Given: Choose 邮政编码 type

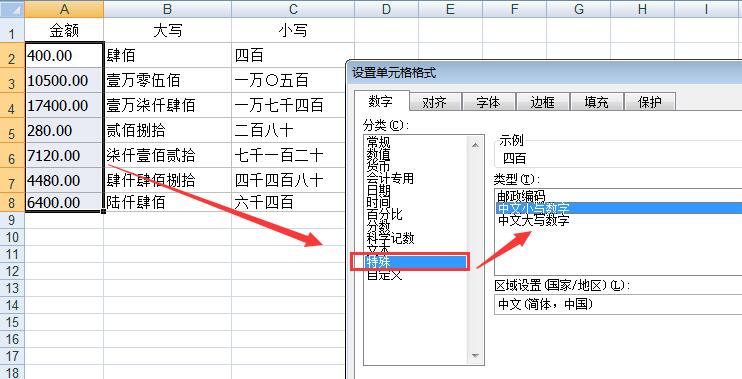Looking at the screenshot, I should [x=521, y=196].
